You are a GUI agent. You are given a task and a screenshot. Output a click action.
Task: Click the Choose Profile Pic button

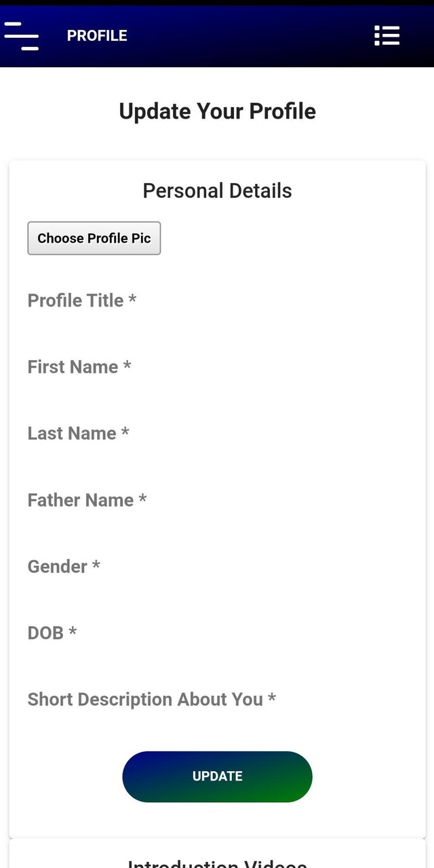(94, 238)
